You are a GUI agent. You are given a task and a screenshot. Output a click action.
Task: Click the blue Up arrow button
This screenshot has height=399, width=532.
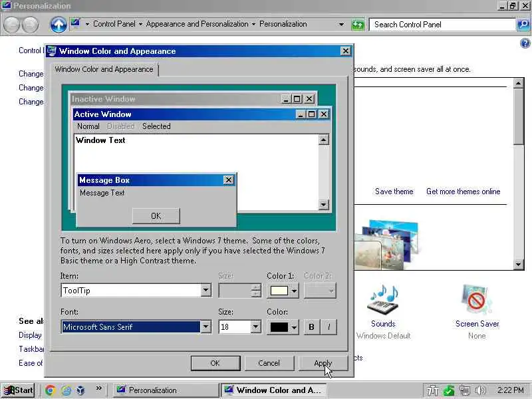pyautogui.click(x=59, y=25)
